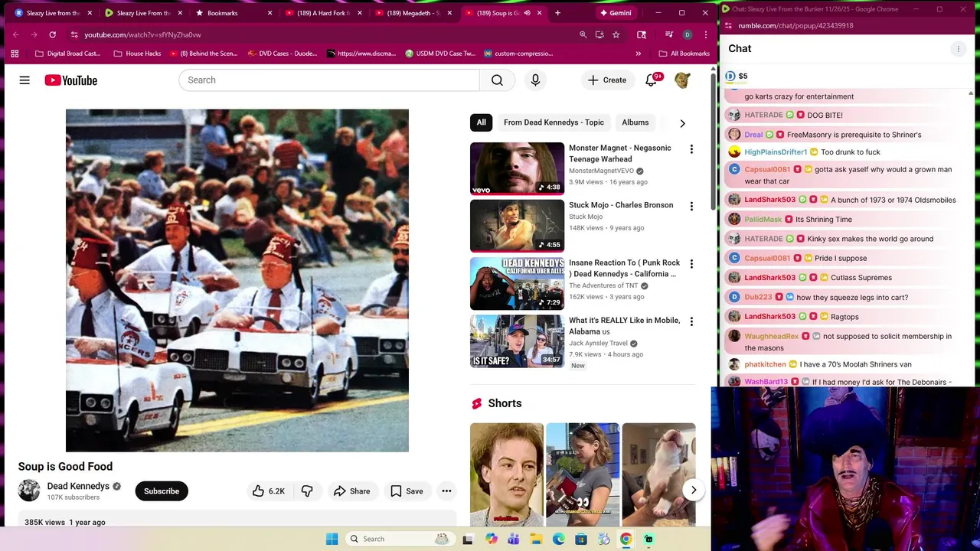The image size is (980, 551).
Task: Open Microsoft Edge from the taskbar
Action: [559, 539]
